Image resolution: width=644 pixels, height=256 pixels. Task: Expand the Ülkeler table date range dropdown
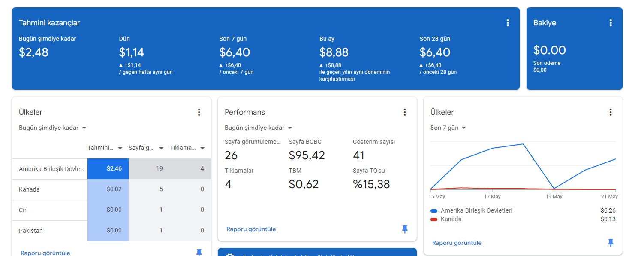53,128
